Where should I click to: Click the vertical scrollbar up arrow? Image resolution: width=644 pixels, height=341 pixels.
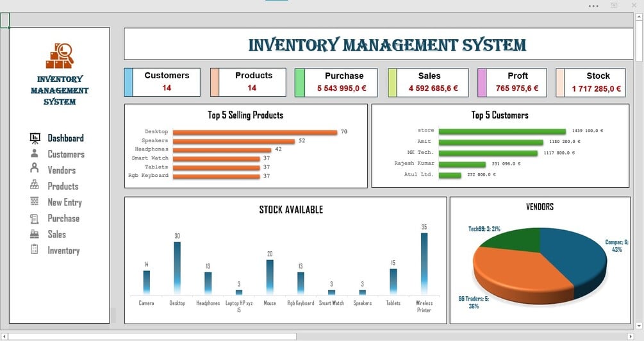point(639,17)
